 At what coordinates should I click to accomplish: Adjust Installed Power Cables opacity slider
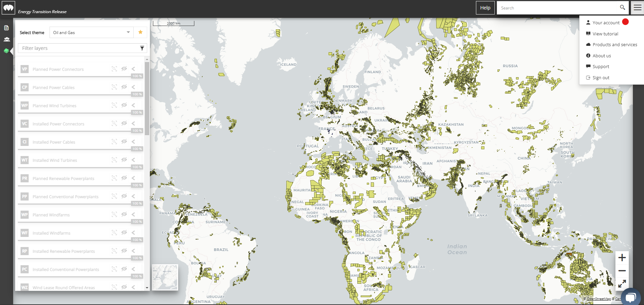click(x=80, y=149)
